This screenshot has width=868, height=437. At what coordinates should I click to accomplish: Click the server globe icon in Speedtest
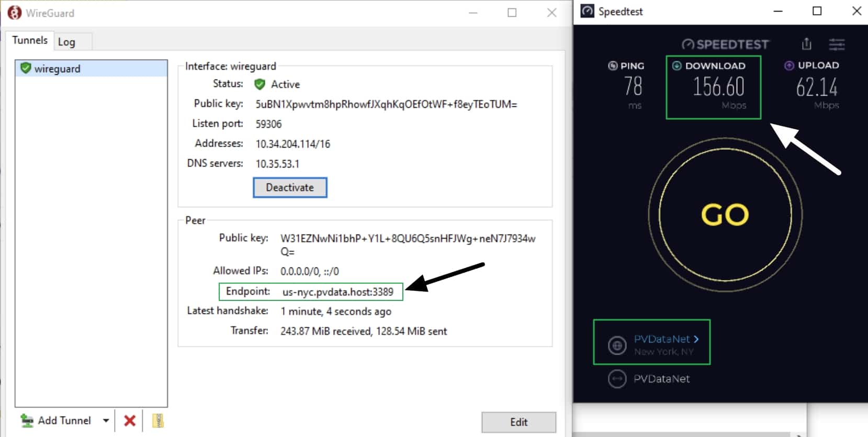click(617, 345)
